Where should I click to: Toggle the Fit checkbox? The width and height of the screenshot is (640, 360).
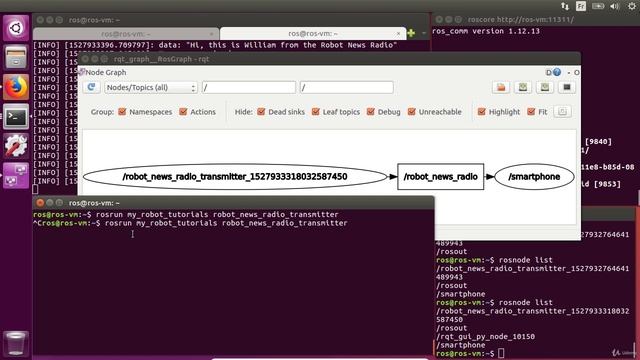pos(531,112)
